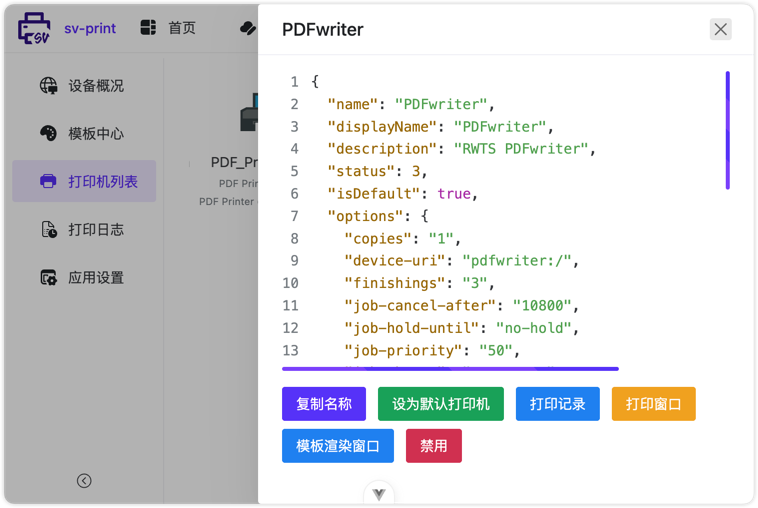Collapse the sidebar with the arrow button
The width and height of the screenshot is (758, 508).
coord(84,481)
